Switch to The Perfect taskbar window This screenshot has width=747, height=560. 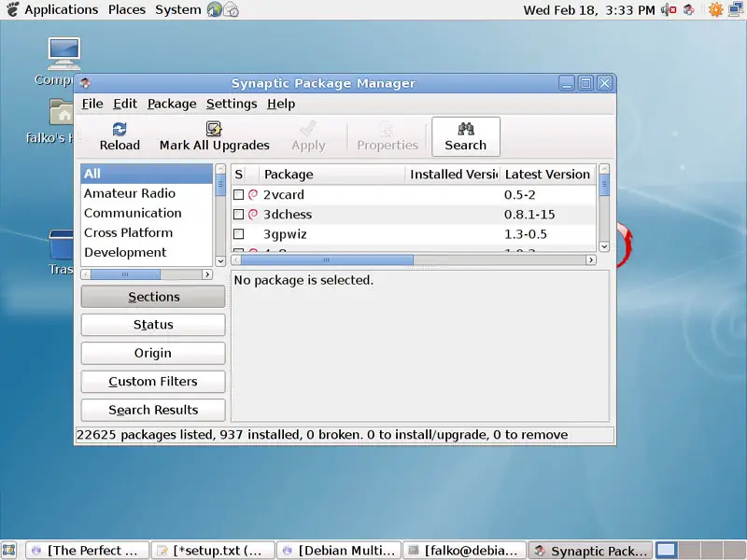(87, 551)
